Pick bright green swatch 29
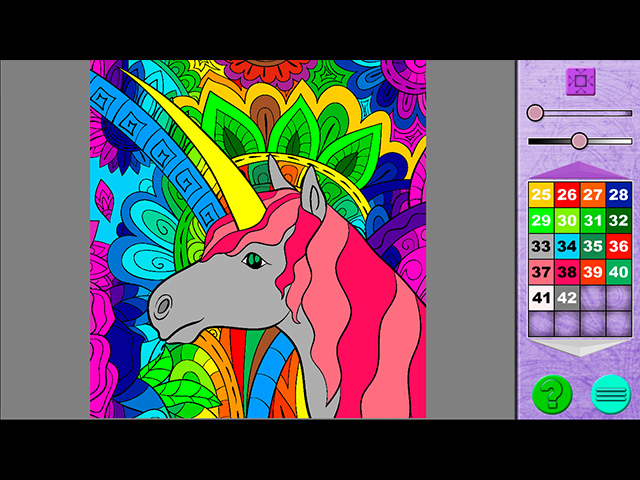Screen dimensions: 640x480 tap(541, 221)
